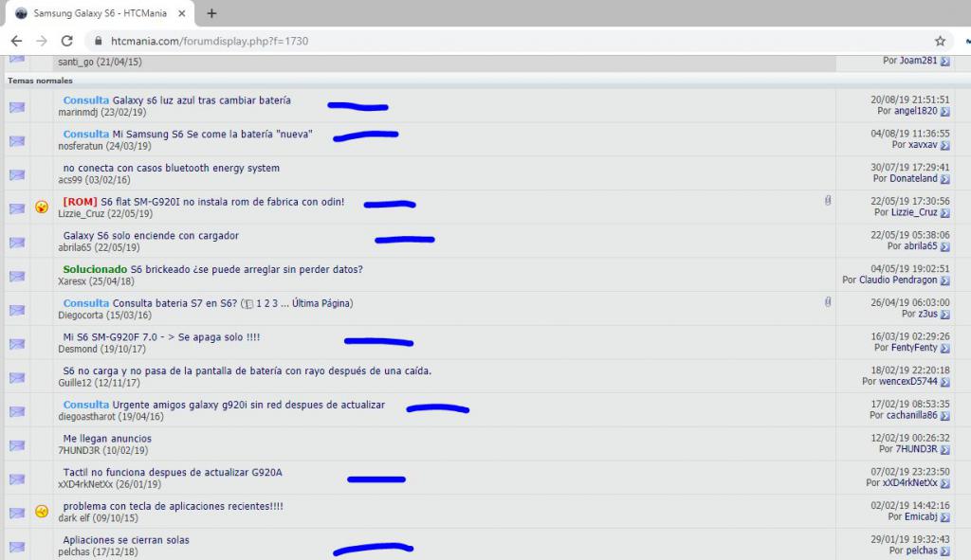
Task: Jump to last post by Claudio Pendragon
Action: coord(944,280)
